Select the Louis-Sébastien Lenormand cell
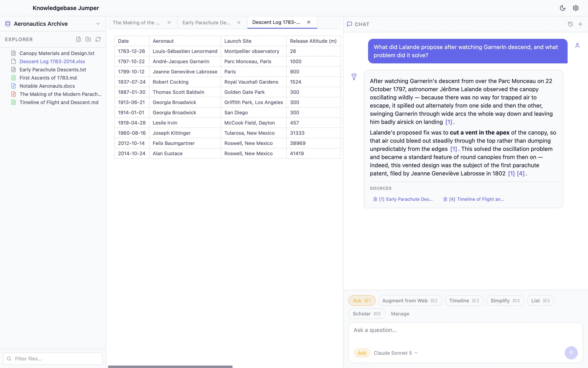 185,51
